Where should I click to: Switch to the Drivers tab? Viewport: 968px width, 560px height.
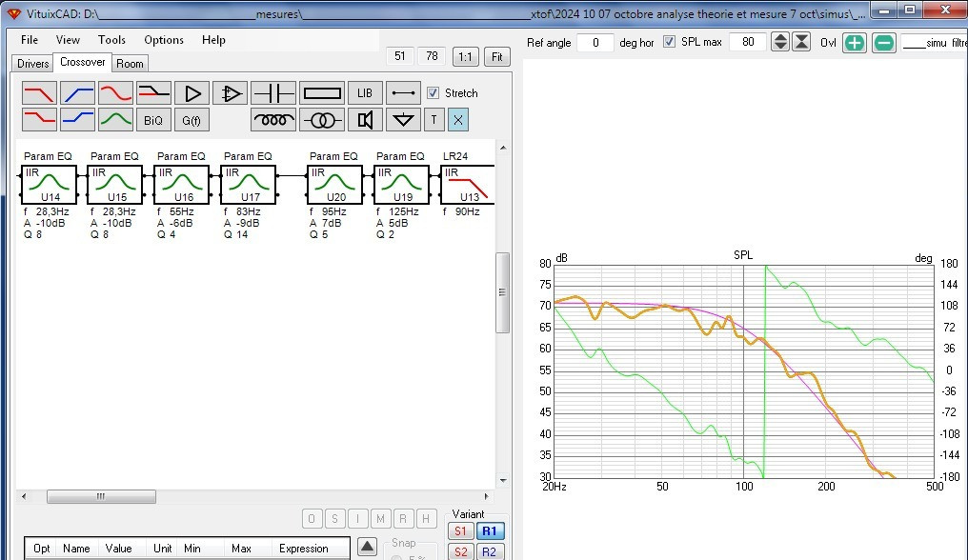click(x=32, y=64)
